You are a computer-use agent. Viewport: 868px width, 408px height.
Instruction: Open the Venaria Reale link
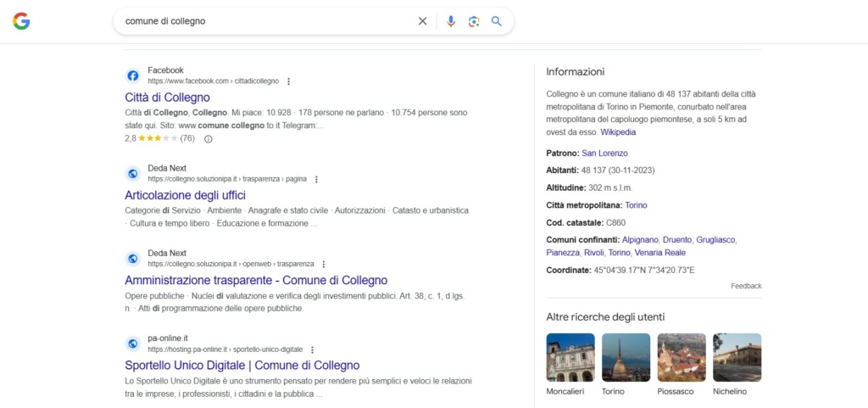point(659,253)
